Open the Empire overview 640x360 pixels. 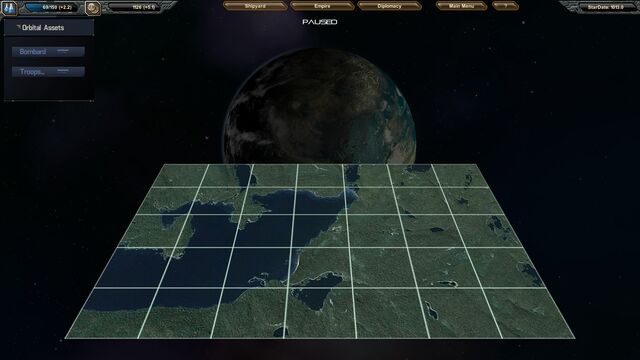pyautogui.click(x=322, y=6)
